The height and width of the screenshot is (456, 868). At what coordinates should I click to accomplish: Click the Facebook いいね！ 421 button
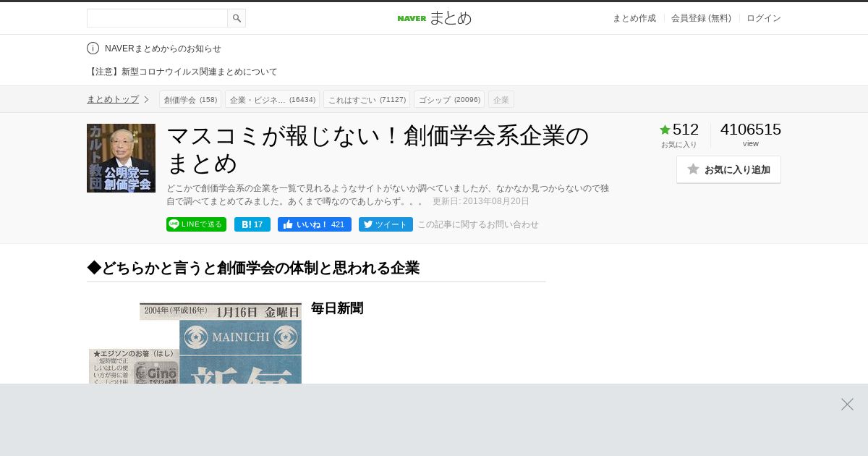click(315, 224)
